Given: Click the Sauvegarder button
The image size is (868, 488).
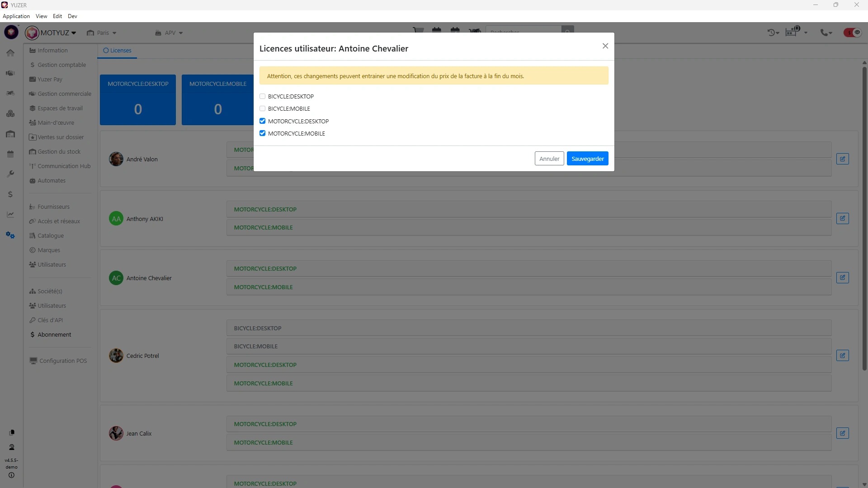Looking at the screenshot, I should click(x=587, y=159).
